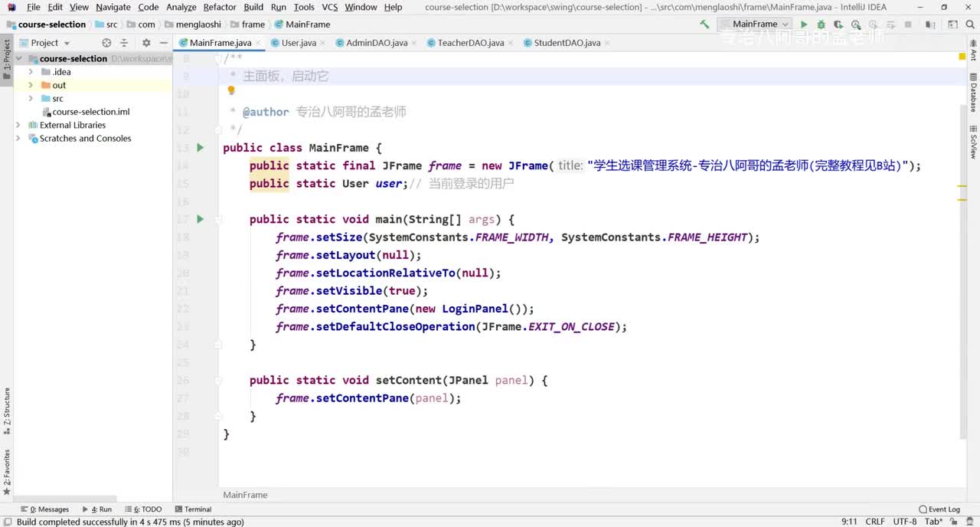Screen dimensions: 980x527
Task: Open the Messages tool window
Action: [x=44, y=509]
